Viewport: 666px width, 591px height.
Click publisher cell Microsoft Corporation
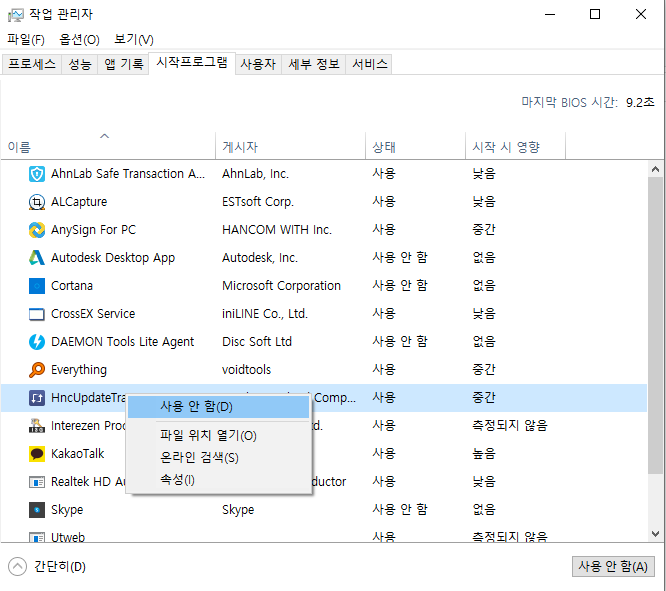point(281,286)
